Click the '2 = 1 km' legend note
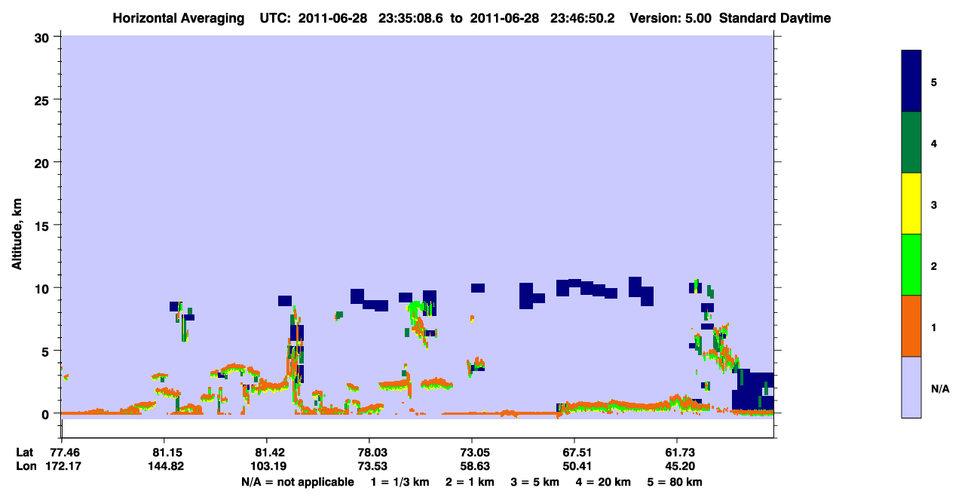The height and width of the screenshot is (503, 980). coord(470,482)
